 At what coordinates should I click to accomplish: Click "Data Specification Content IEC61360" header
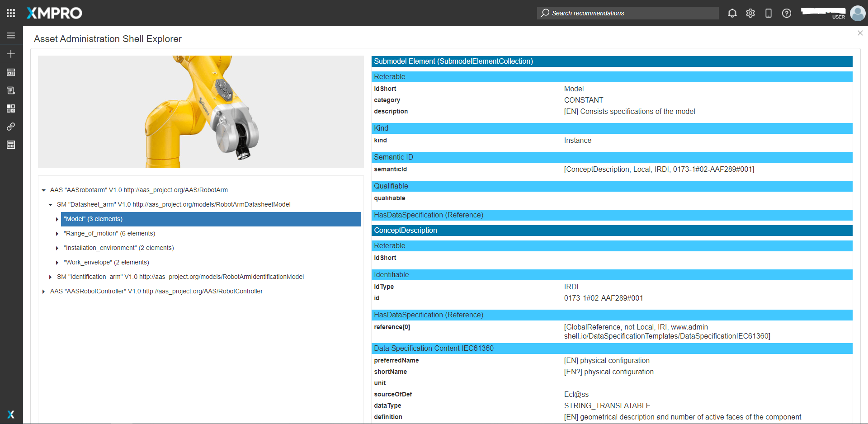(612, 349)
